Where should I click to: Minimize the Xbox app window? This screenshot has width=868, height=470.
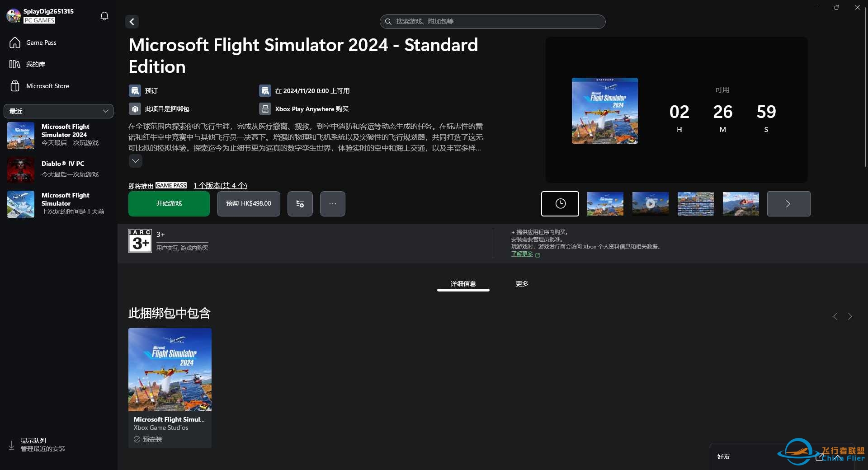816,7
